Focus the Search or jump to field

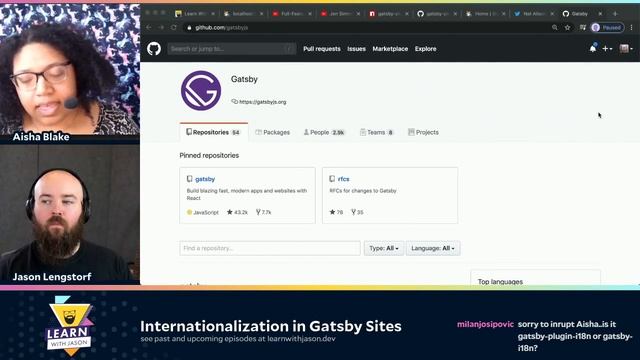[231, 49]
